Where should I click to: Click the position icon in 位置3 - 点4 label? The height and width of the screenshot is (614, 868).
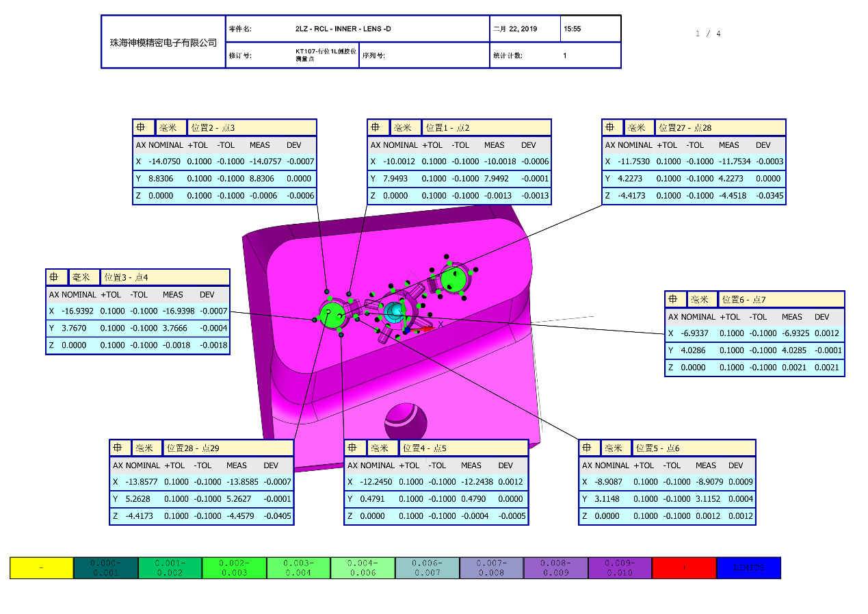55,277
